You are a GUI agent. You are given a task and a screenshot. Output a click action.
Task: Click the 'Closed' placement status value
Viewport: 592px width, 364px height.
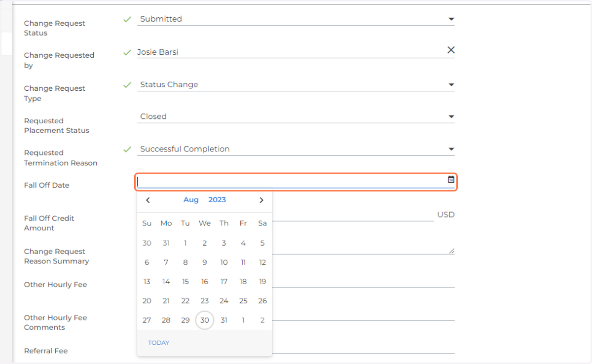pos(153,116)
